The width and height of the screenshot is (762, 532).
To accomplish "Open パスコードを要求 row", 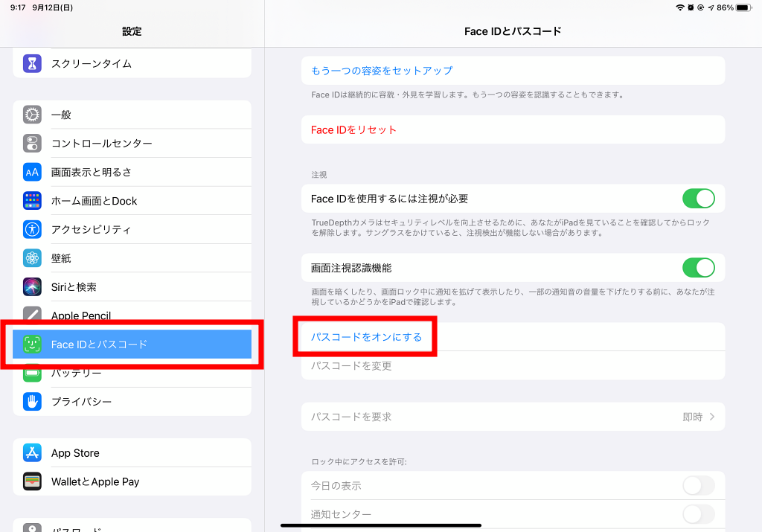I will (x=513, y=417).
